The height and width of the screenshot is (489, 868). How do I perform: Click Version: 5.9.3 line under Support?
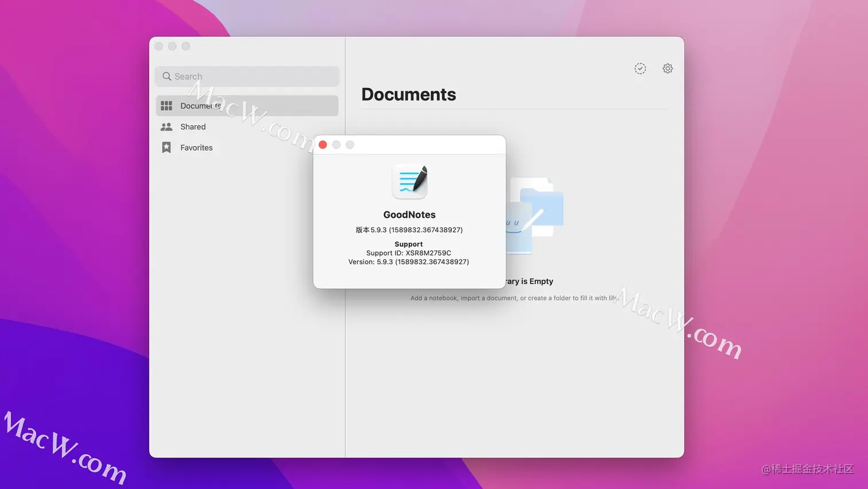[409, 261]
